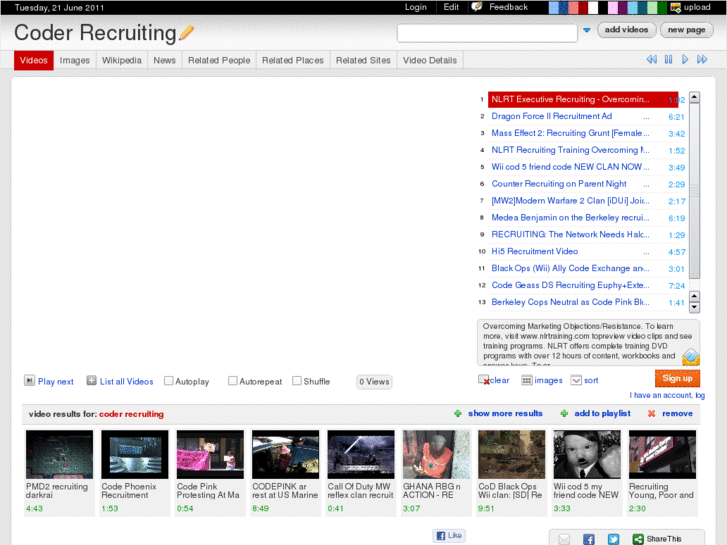Screen dimensions: 727x545
Task: Pick the dark green color swatch
Action: point(662,7)
